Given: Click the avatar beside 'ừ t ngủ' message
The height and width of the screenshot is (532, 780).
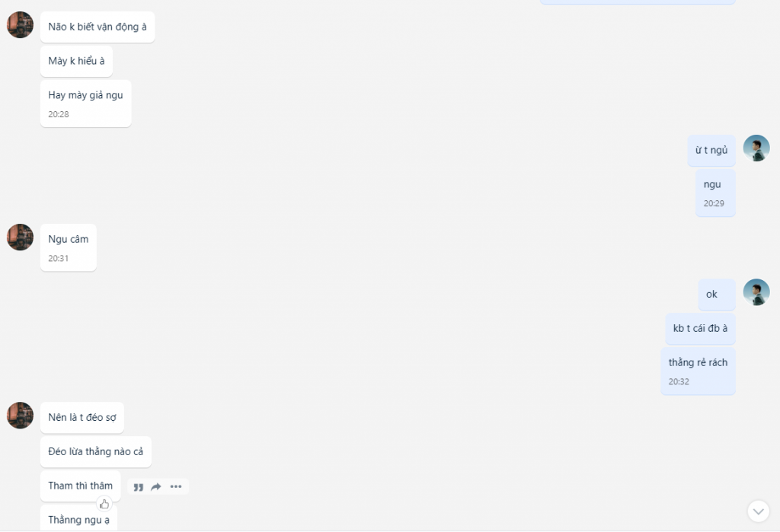Looking at the screenshot, I should tap(756, 148).
